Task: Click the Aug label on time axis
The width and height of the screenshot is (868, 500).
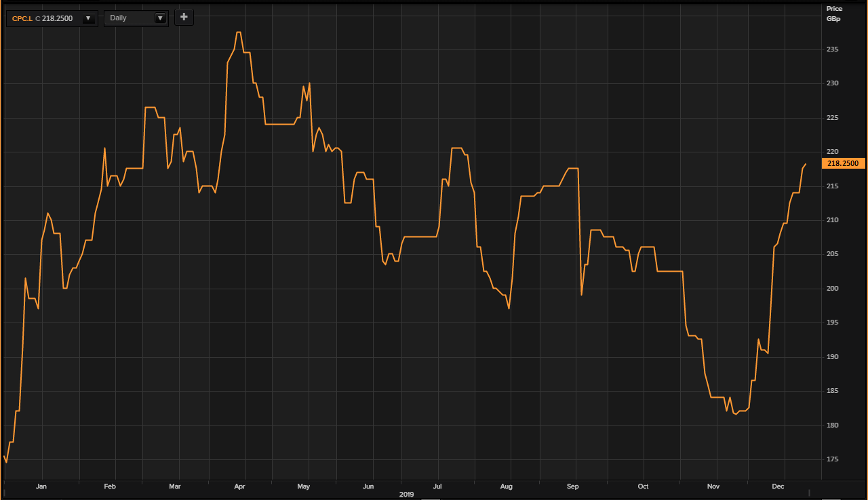Action: 506,486
